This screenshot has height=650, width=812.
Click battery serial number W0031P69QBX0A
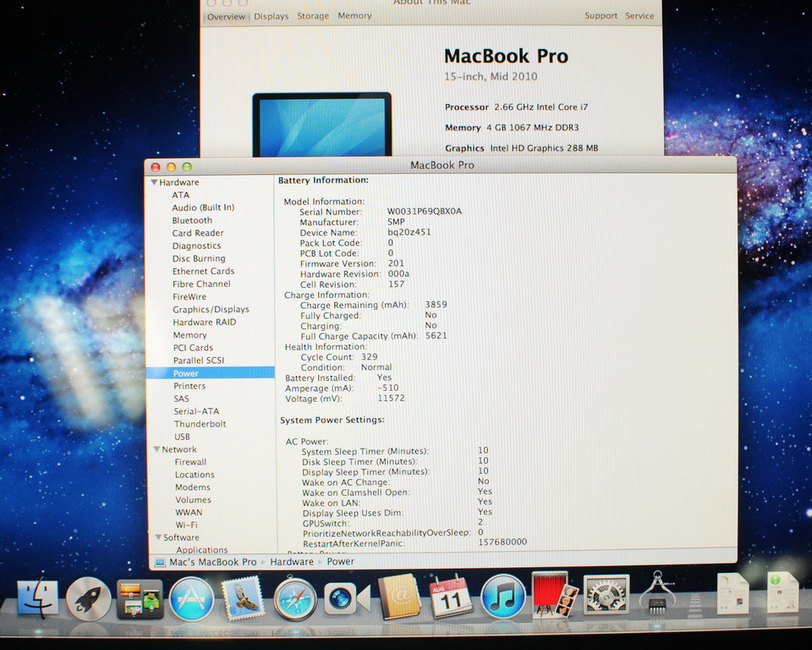[425, 212]
